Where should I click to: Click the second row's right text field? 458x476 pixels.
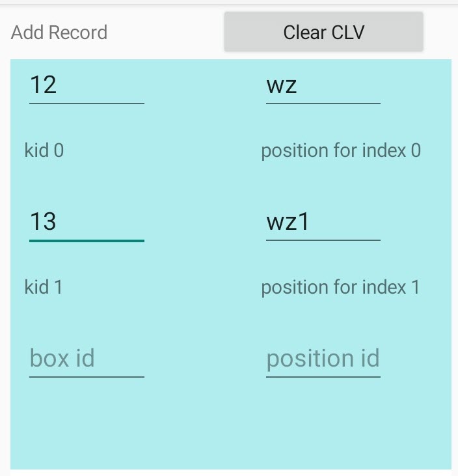tap(323, 222)
